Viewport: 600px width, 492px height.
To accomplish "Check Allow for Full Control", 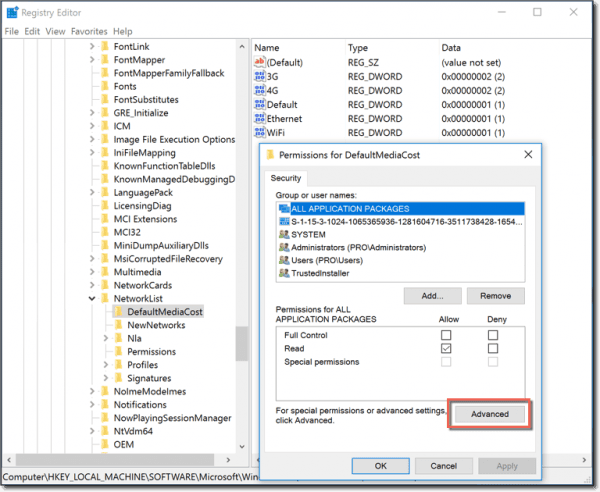I will [x=446, y=335].
